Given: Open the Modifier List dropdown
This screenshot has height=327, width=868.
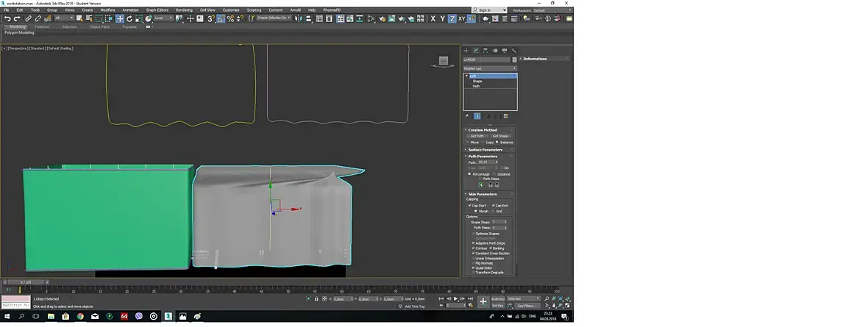Looking at the screenshot, I should click(490, 68).
